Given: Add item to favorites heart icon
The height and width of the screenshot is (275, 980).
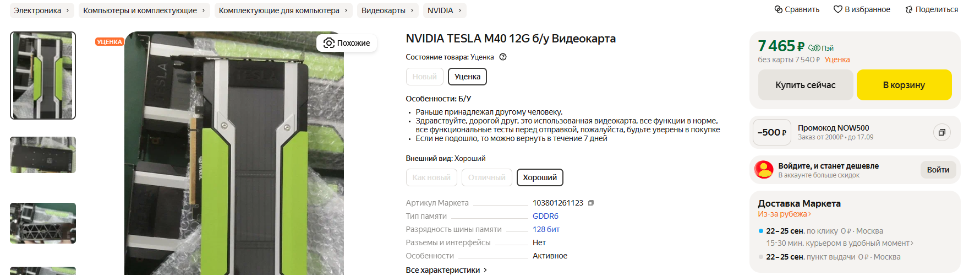Looking at the screenshot, I should 837,9.
